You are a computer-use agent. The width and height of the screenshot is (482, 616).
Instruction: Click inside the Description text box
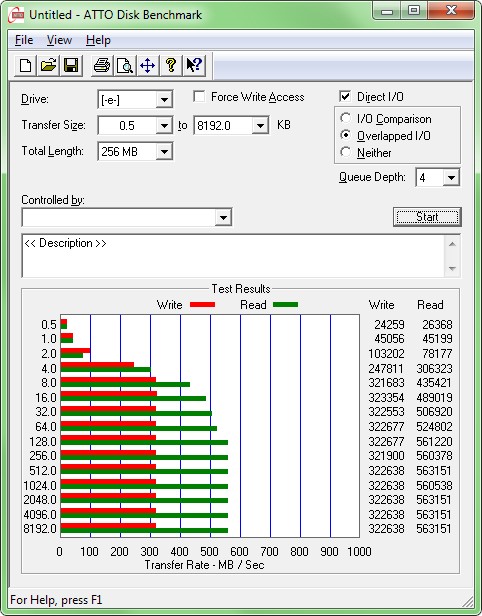pyautogui.click(x=234, y=256)
